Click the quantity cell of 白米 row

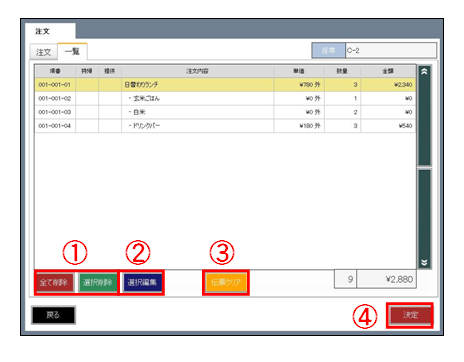[343, 112]
